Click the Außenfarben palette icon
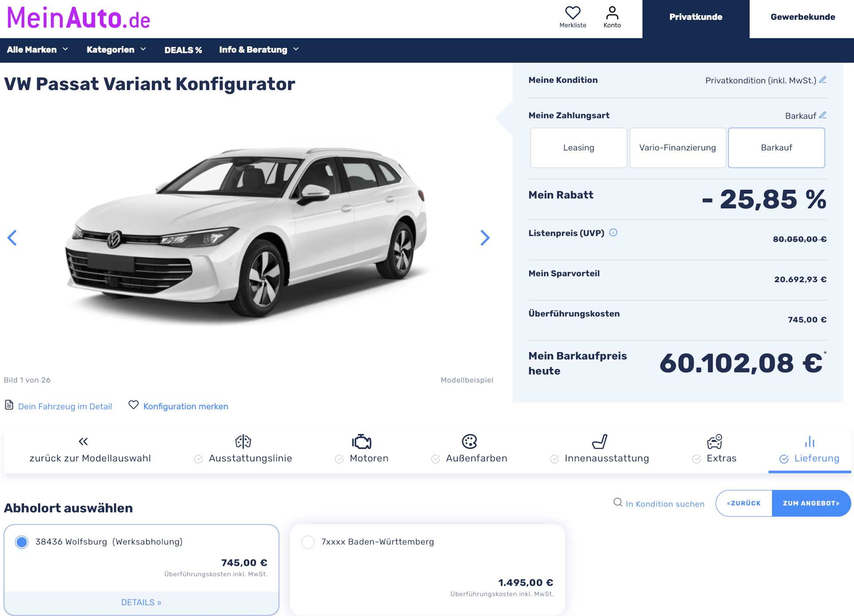The width and height of the screenshot is (854, 616). [x=469, y=441]
